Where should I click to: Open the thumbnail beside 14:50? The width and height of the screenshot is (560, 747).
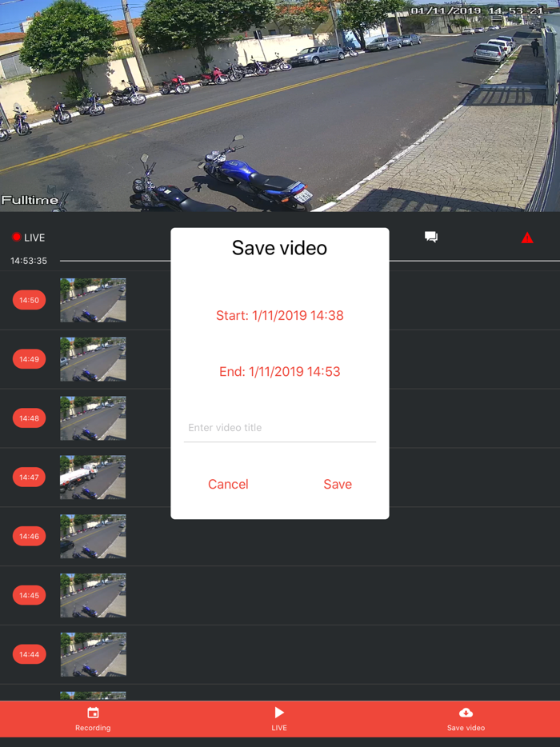(93, 300)
